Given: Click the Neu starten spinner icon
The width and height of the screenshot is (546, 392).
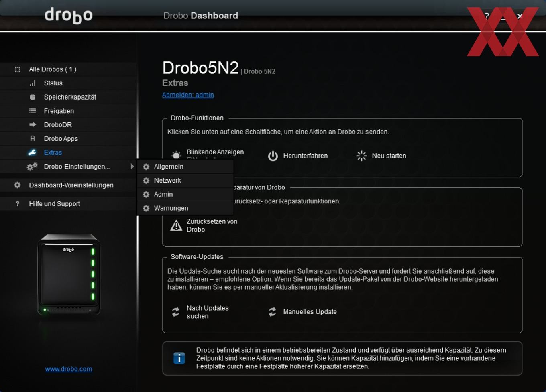Looking at the screenshot, I should click(361, 156).
